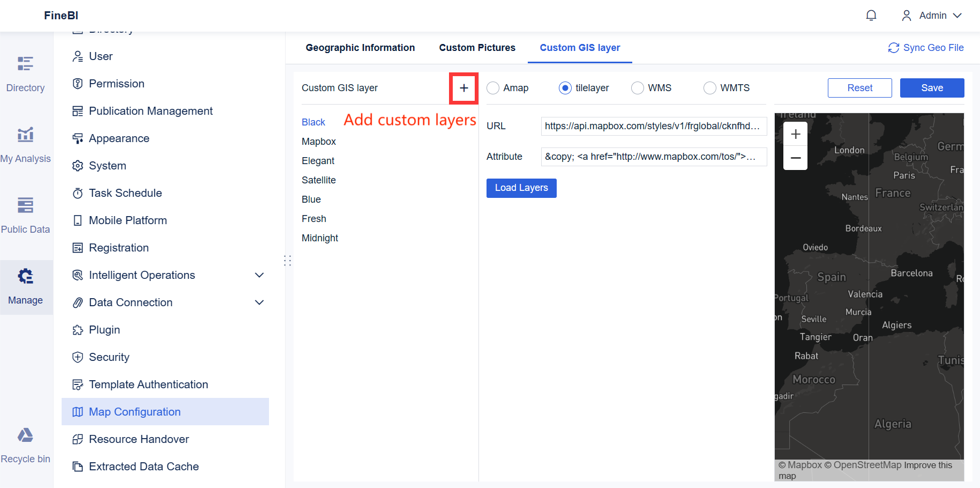The image size is (980, 488).
Task: Click the Sync Geo File refresh icon
Action: 893,48
